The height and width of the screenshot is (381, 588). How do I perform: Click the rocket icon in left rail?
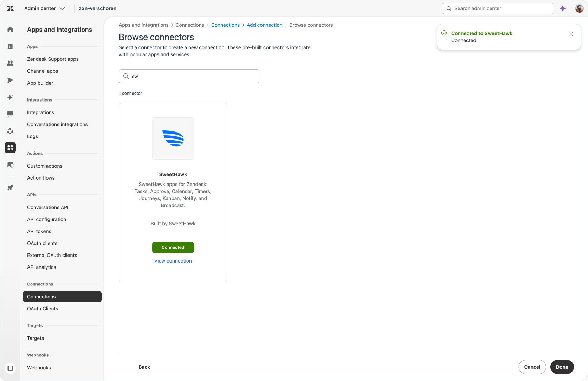coord(10,187)
